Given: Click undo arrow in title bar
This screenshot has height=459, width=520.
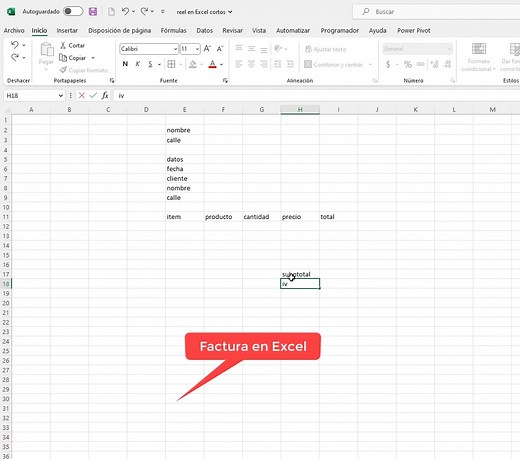Looking at the screenshot, I should [x=125, y=11].
